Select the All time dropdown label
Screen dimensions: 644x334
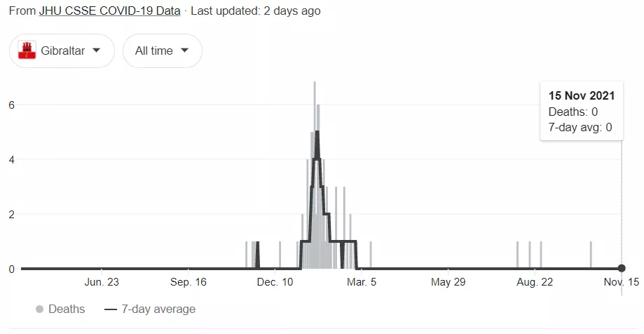click(153, 51)
